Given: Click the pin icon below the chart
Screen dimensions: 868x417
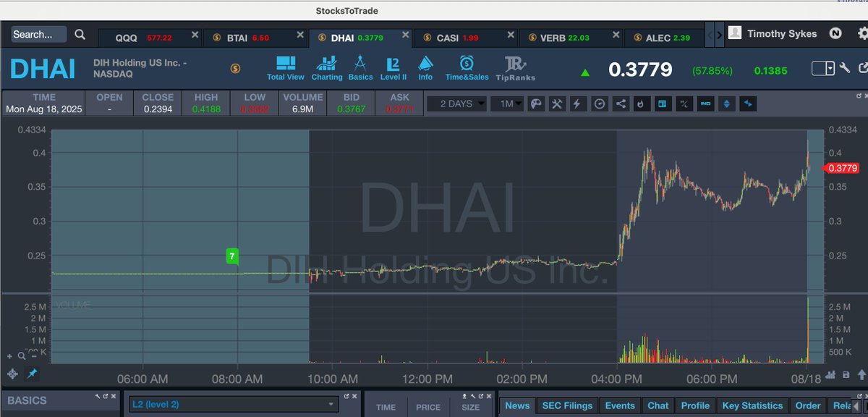Looking at the screenshot, I should (x=33, y=374).
